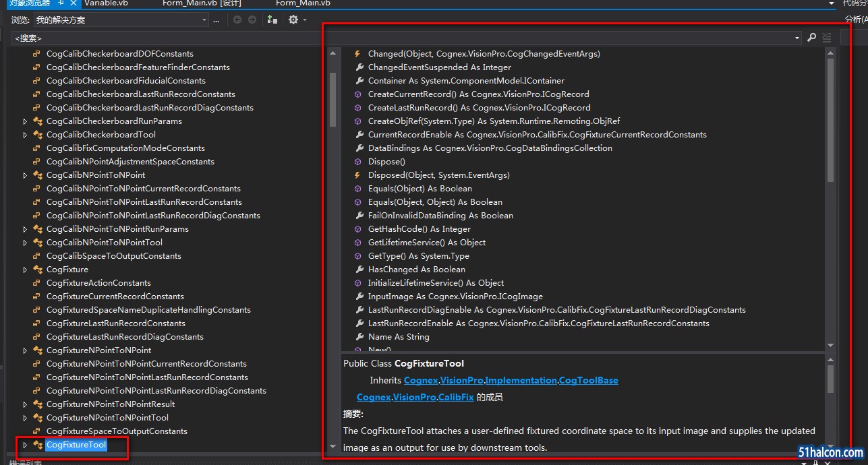Open the document tab overflow dropdown arrow
Viewport: 868px width, 465px height.
832,3
